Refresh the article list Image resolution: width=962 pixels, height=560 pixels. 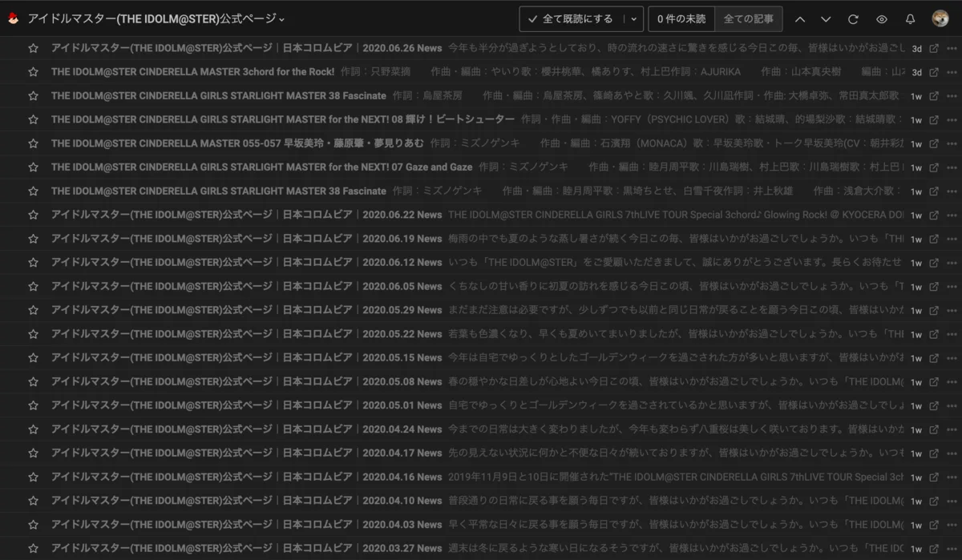point(852,18)
